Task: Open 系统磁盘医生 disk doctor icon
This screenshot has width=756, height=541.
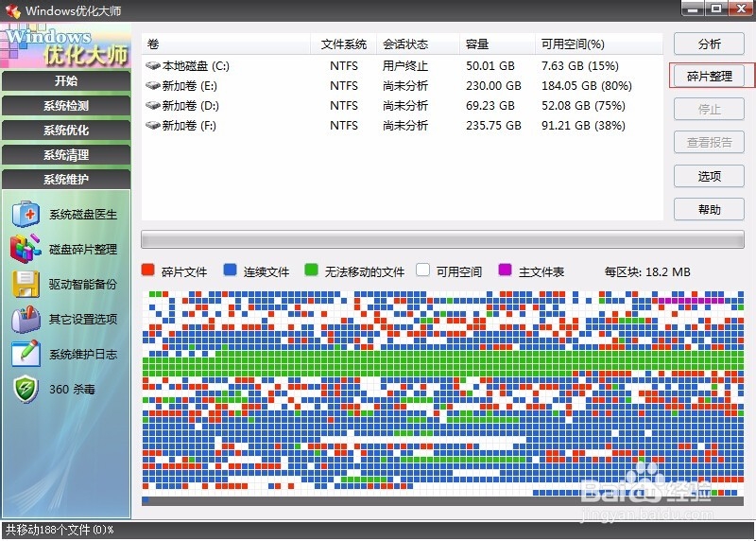Action: tap(26, 214)
